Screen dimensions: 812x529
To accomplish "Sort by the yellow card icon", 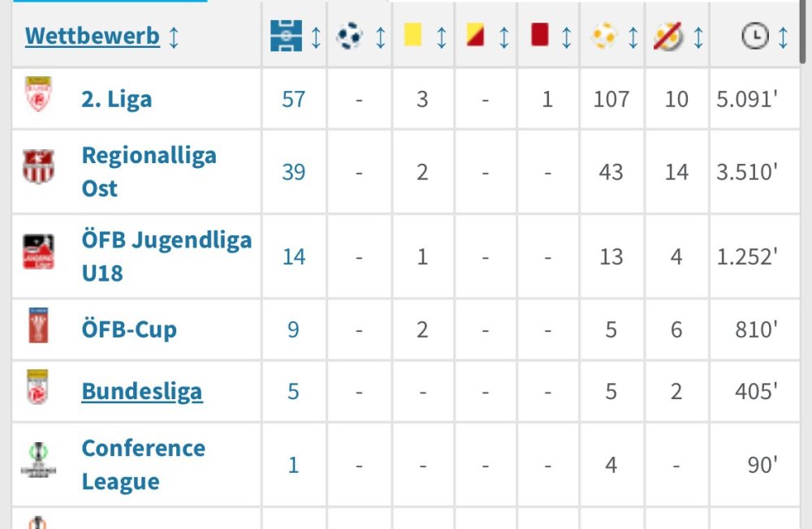I will coord(413,37).
